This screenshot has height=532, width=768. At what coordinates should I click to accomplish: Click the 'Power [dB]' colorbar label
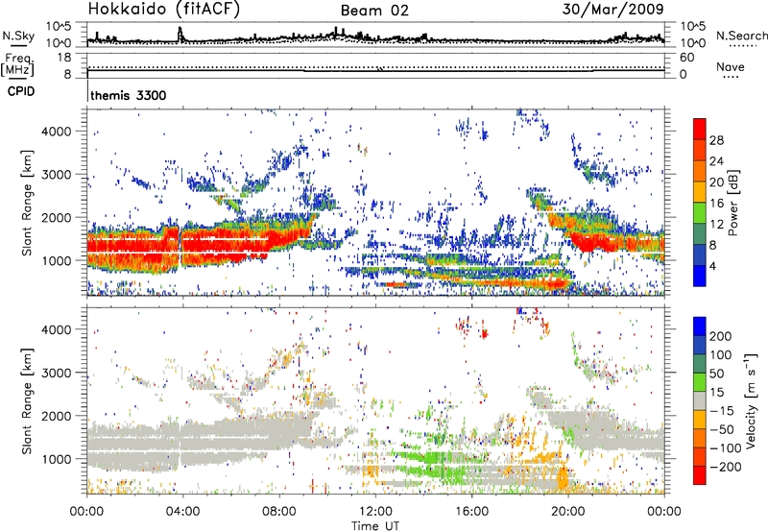(732, 203)
